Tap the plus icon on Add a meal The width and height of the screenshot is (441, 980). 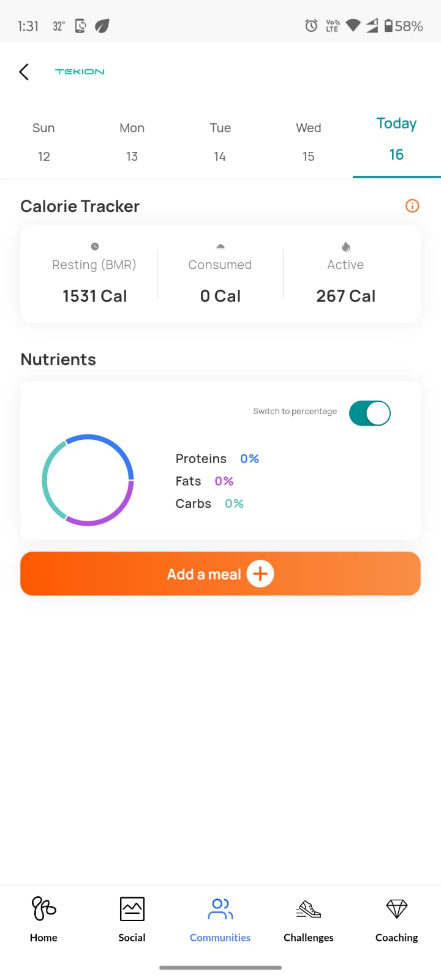(260, 574)
